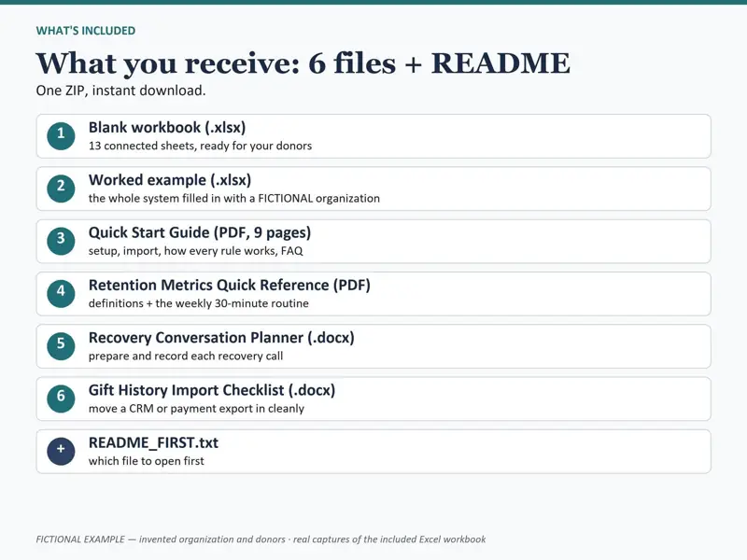
Task: Select the "Worked example (.xlsx)" title
Action: 170,180
